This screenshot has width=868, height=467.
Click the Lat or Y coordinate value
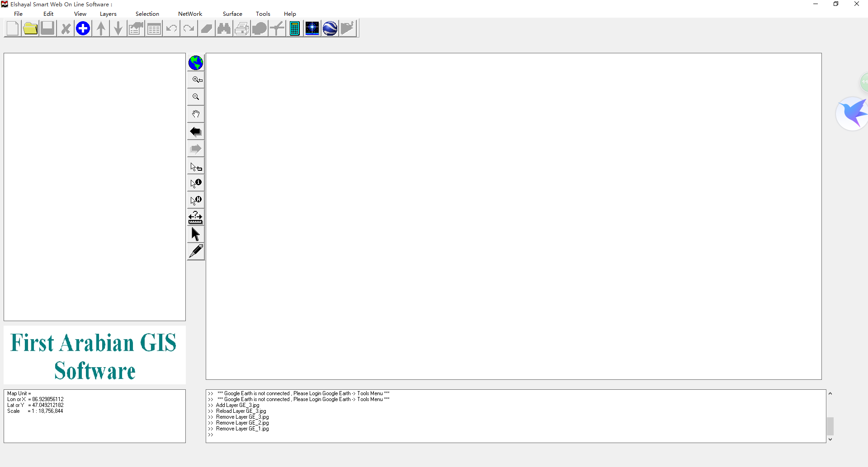(48, 405)
